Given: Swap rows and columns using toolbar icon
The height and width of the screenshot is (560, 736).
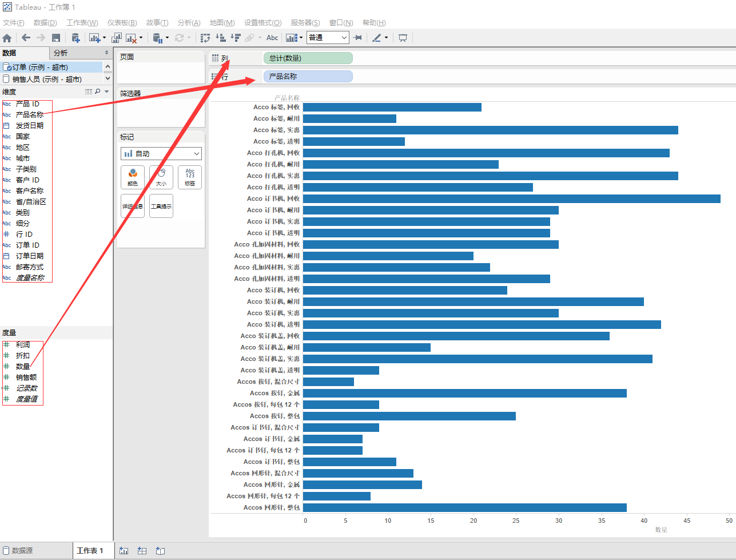Looking at the screenshot, I should (205, 38).
